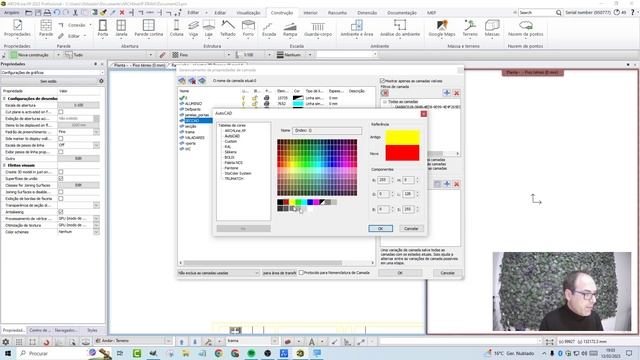The image size is (640, 360).
Task: Click the blue plus add-filter icon
Action: pos(447,93)
